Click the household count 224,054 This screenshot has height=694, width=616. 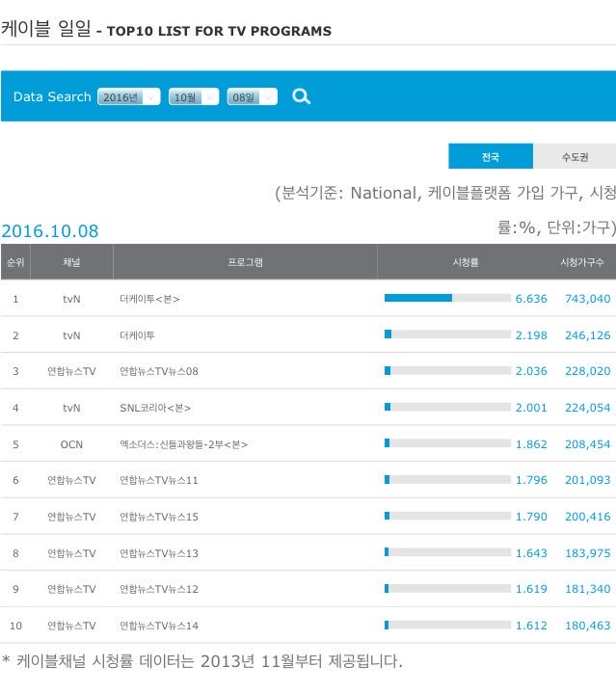[588, 408]
